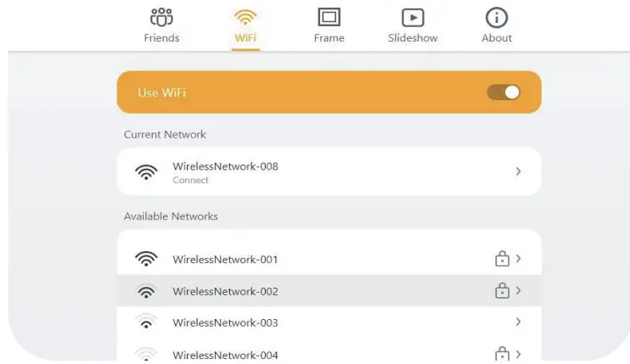Viewport: 630px width, 364px height.
Task: Open the Friends icon at top
Action: click(x=161, y=17)
